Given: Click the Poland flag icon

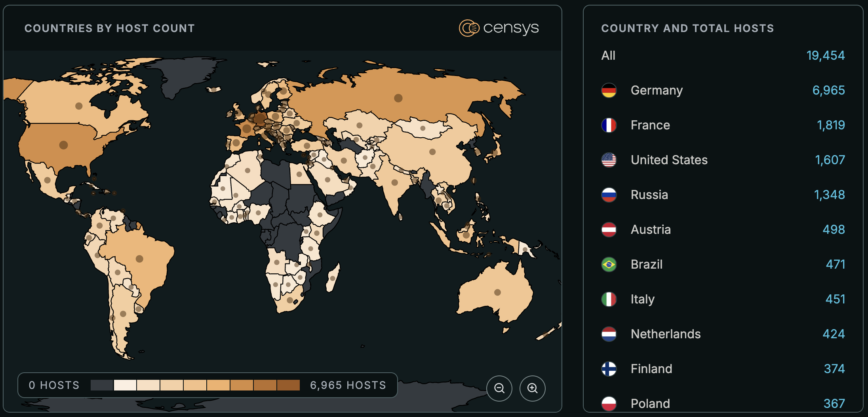Looking at the screenshot, I should pyautogui.click(x=609, y=404).
